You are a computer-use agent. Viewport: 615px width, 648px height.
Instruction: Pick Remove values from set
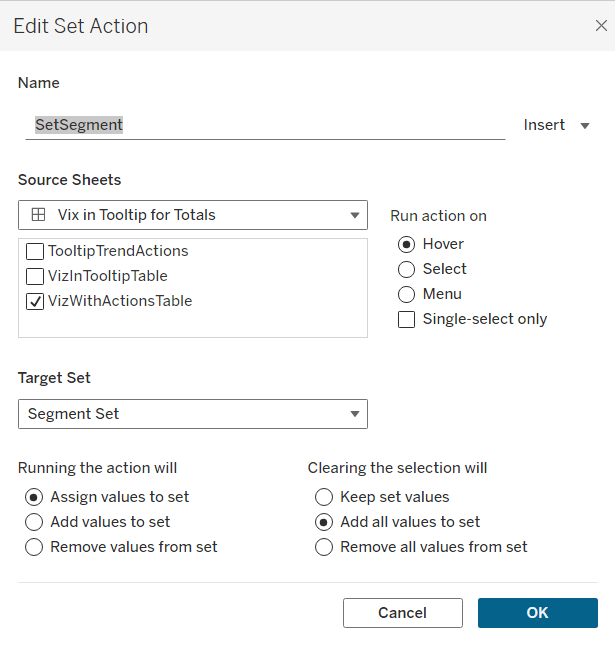(x=34, y=547)
